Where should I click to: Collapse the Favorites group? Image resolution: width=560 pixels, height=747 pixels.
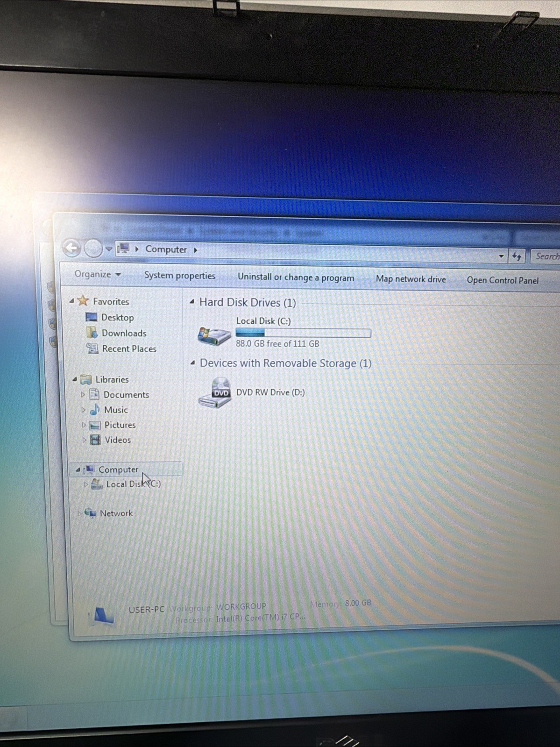click(x=71, y=301)
